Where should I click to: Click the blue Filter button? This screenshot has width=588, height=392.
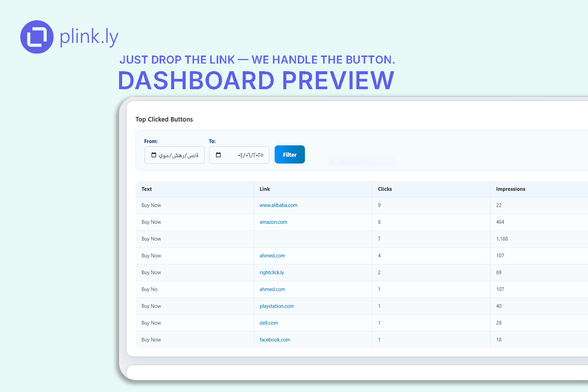tap(290, 155)
